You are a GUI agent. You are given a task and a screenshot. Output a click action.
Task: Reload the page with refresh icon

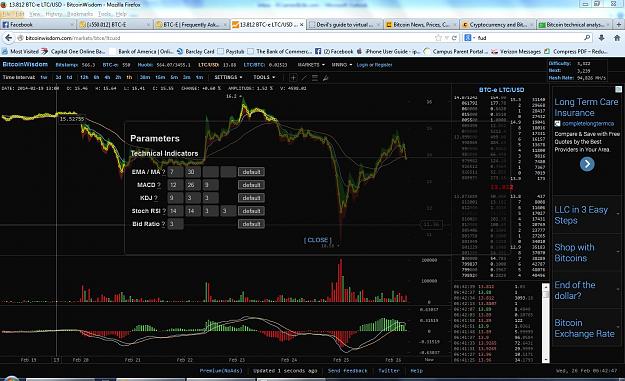[454, 38]
